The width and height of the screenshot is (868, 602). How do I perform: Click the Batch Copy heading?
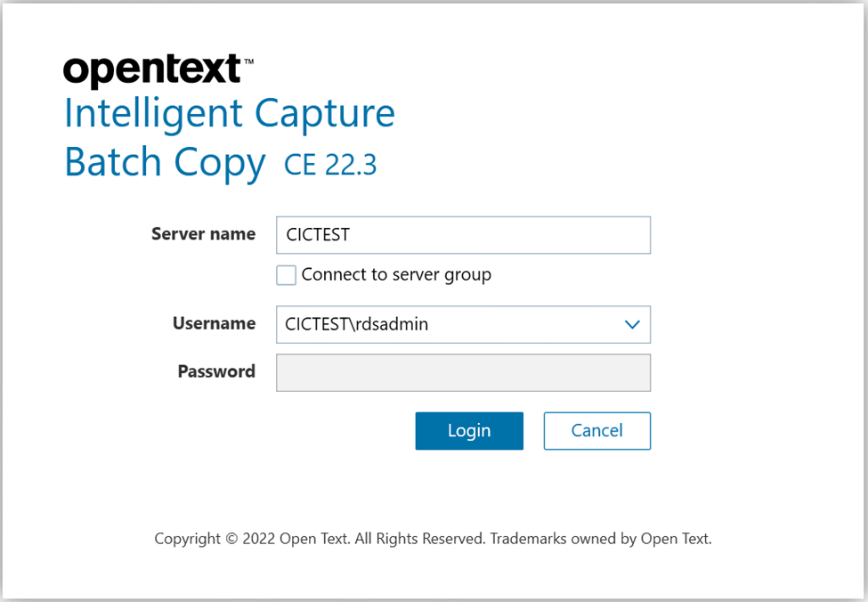pos(165,163)
